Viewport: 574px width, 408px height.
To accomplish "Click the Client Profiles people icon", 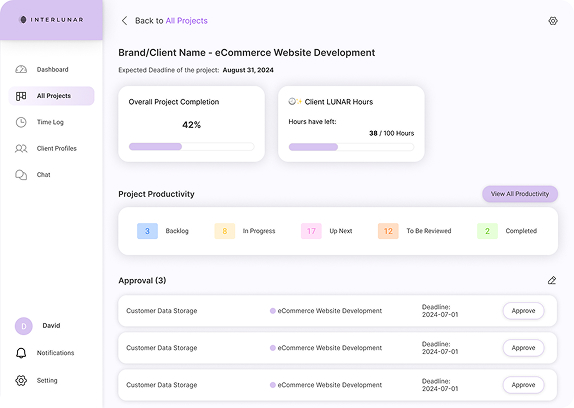I will 21,149.
